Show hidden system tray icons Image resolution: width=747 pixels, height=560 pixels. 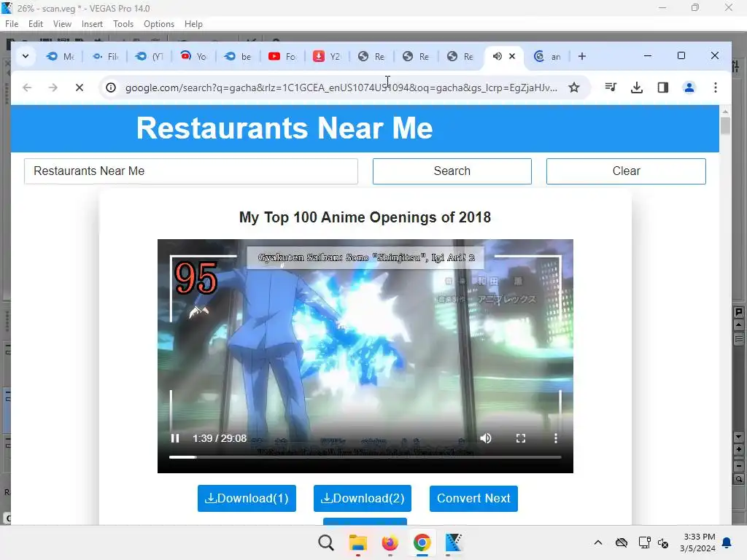(x=598, y=542)
